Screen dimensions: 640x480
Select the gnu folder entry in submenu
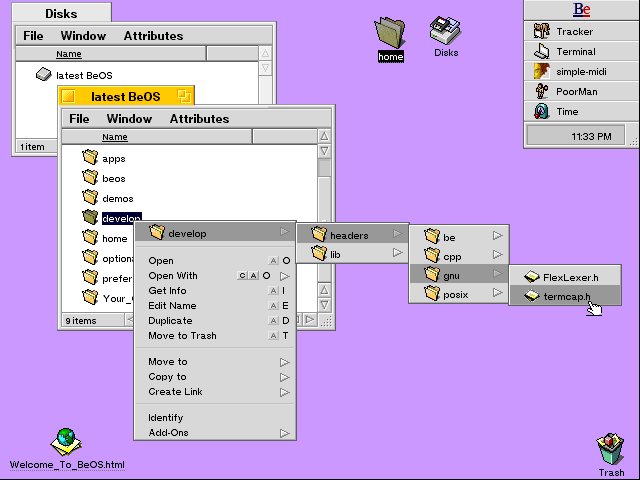[459, 274]
